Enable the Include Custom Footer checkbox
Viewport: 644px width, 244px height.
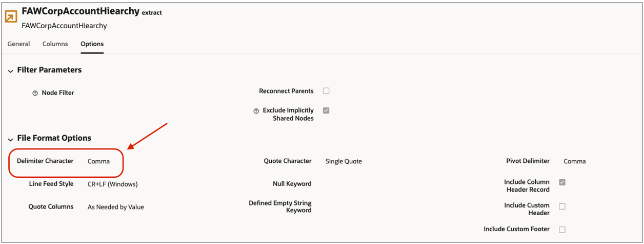(x=562, y=230)
